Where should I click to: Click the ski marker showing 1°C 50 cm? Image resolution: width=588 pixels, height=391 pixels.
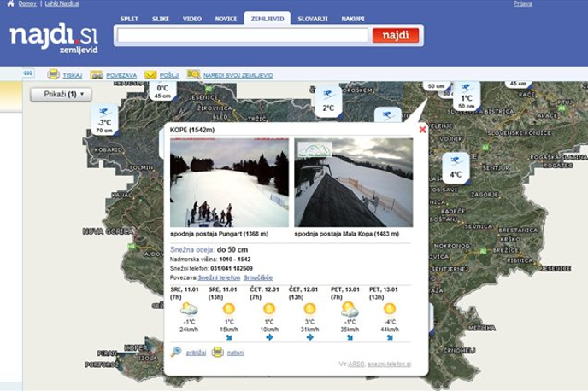467,97
